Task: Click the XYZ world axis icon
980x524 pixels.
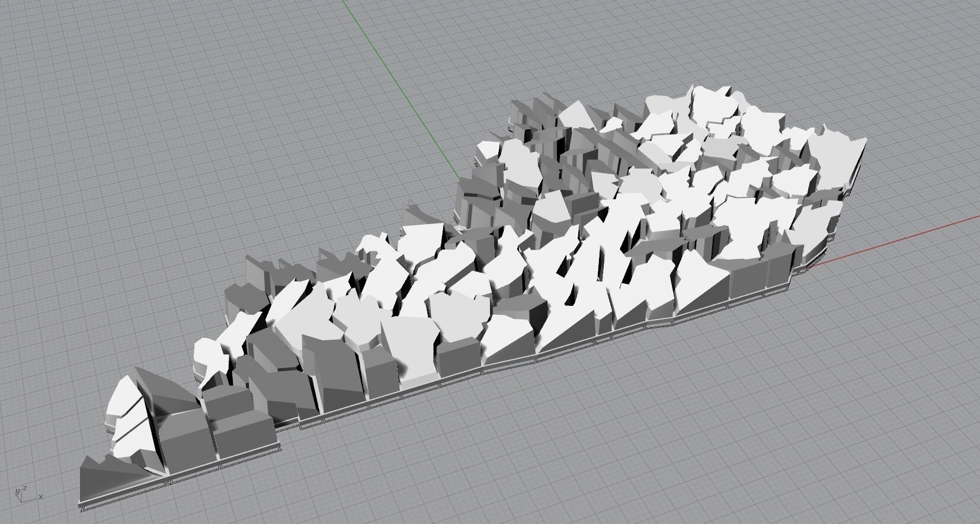Action: click(24, 492)
